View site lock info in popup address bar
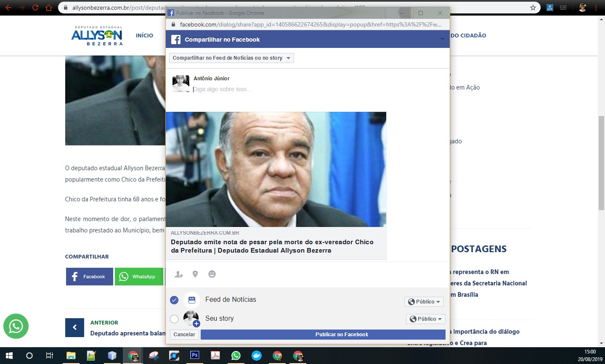 point(173,24)
